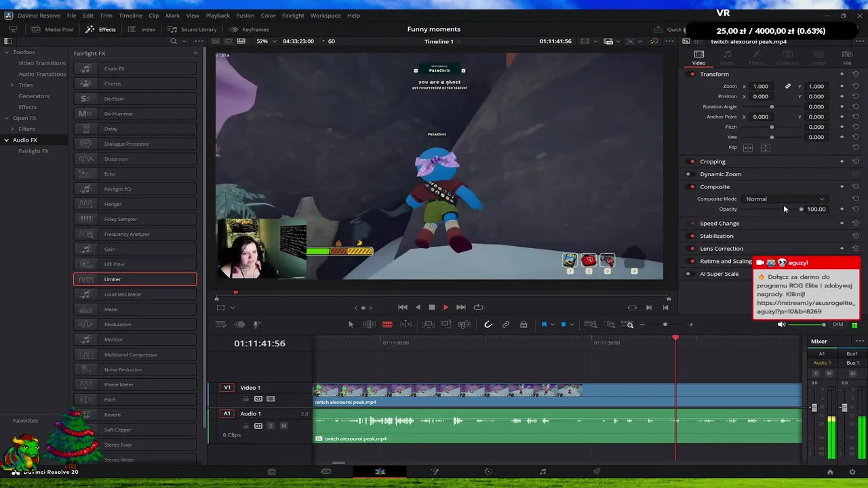
Task: Adjust the Opacity slider handle
Action: click(801, 209)
